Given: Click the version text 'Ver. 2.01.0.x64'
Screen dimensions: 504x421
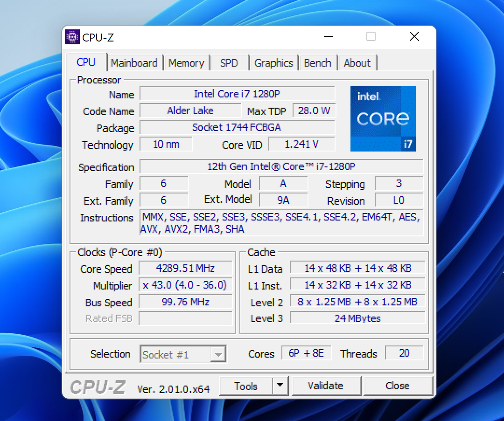Looking at the screenshot, I should tap(173, 389).
